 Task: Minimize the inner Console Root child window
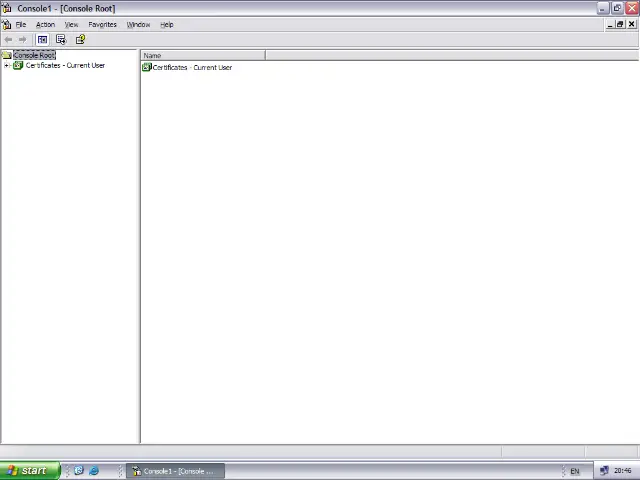(x=610, y=24)
